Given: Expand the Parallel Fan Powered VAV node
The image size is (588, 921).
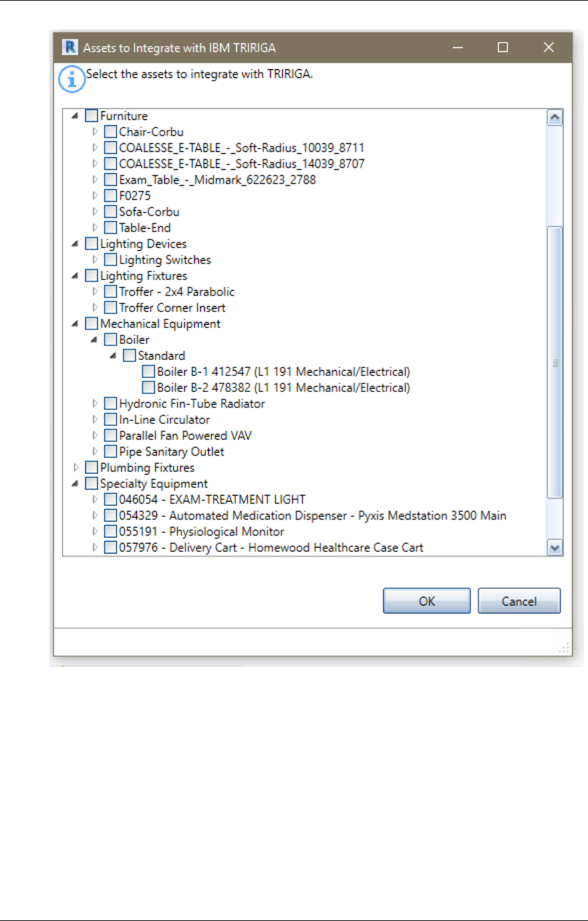Looking at the screenshot, I should (95, 435).
